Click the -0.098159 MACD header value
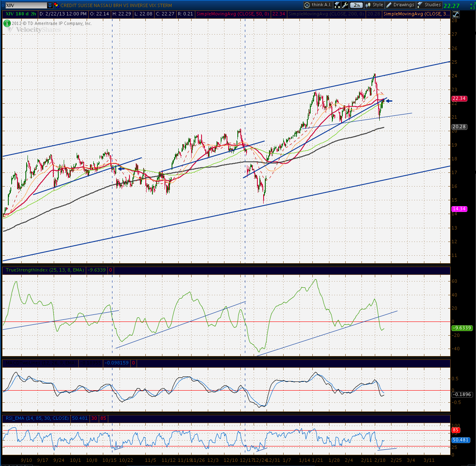Screen dimensions: 476x466 coord(117,363)
